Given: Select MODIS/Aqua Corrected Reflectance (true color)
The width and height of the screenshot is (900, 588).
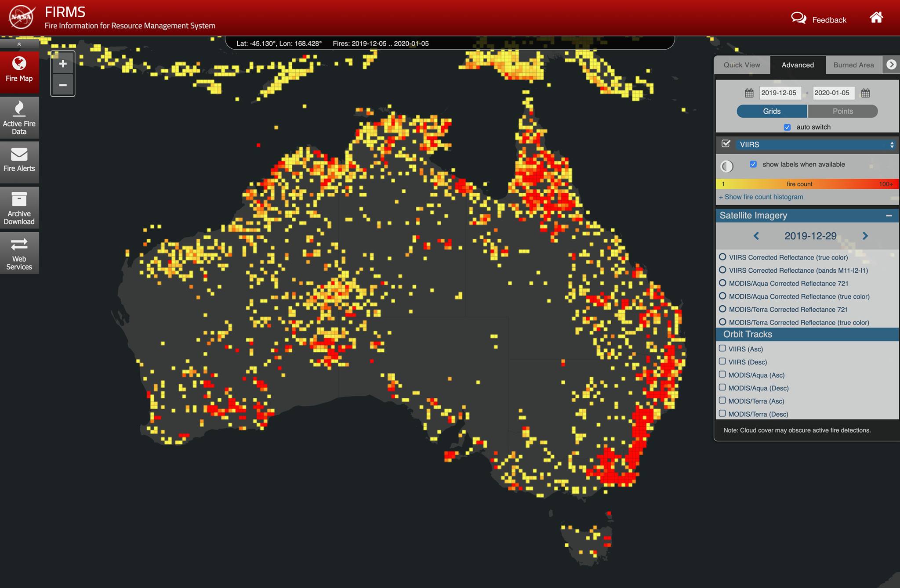Looking at the screenshot, I should tap(722, 296).
